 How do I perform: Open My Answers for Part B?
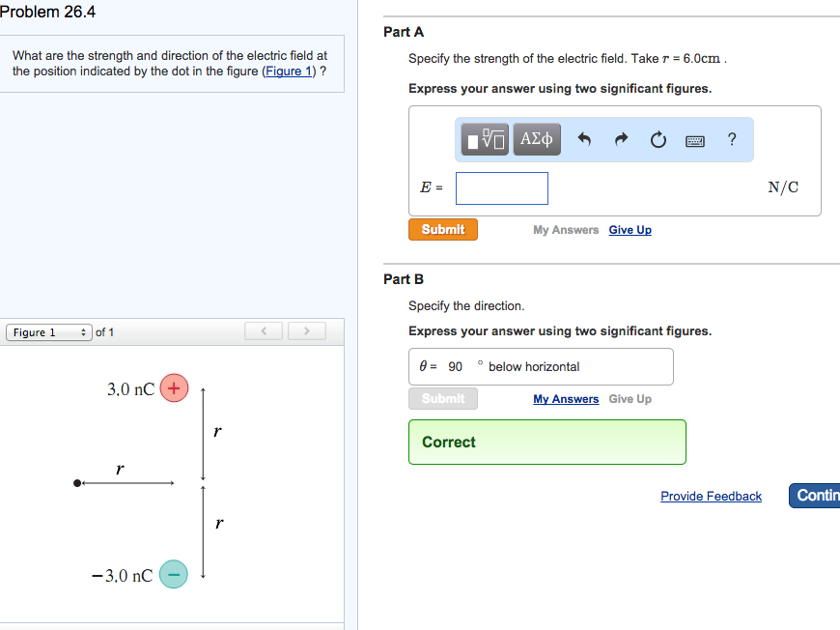point(566,399)
